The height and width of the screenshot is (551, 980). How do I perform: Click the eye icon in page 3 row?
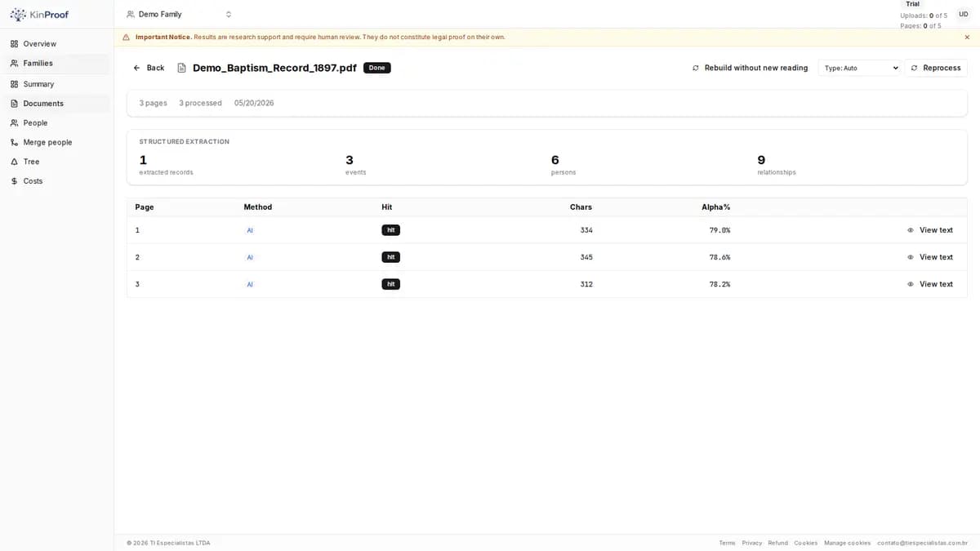911,284
